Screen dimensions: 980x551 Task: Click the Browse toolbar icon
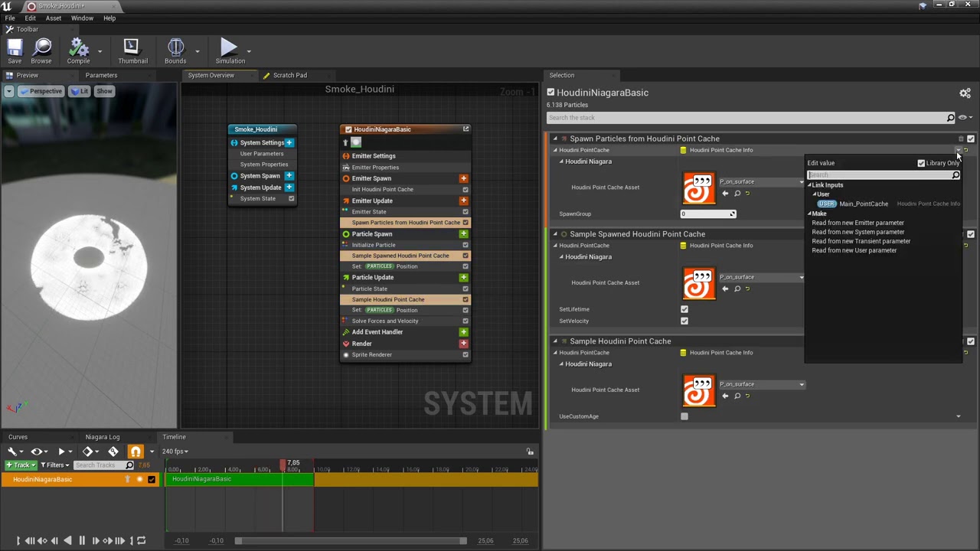click(x=41, y=51)
